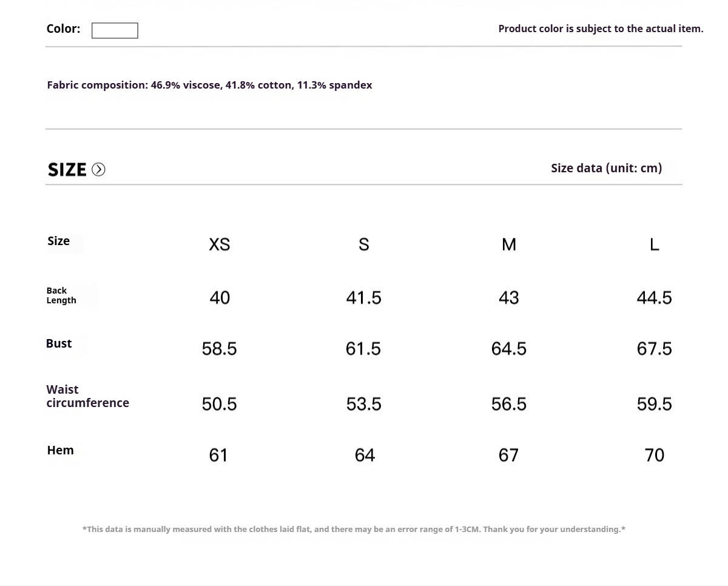Click the product color disclaimer text

(x=601, y=29)
